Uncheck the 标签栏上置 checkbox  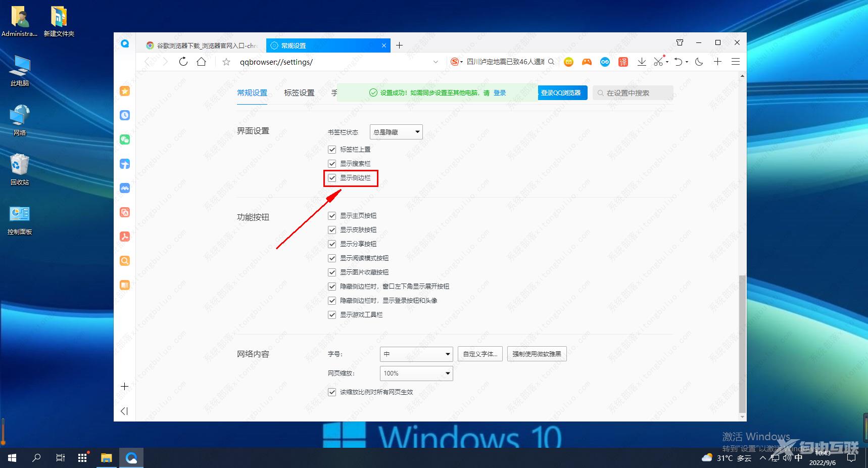pos(332,150)
